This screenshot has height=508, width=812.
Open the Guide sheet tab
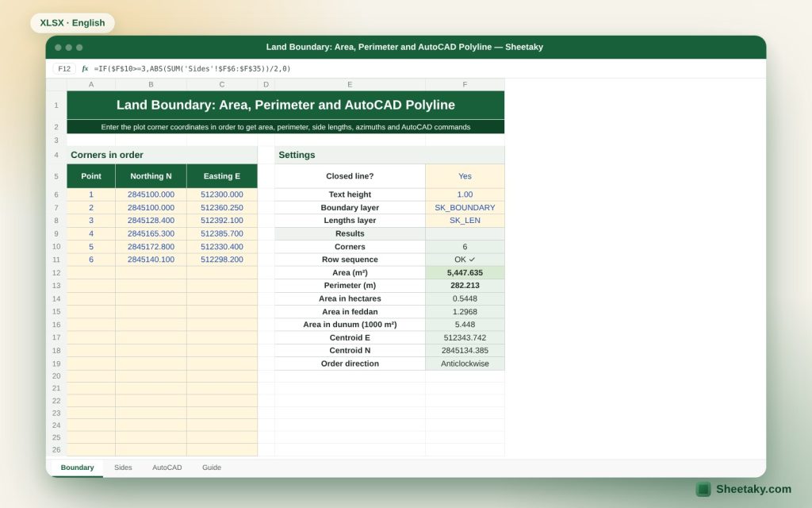pos(211,468)
